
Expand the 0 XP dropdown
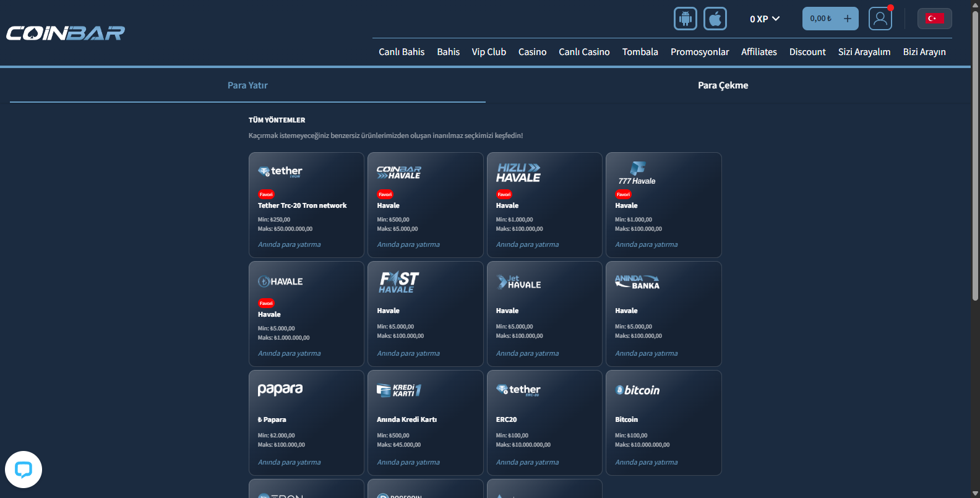point(765,19)
